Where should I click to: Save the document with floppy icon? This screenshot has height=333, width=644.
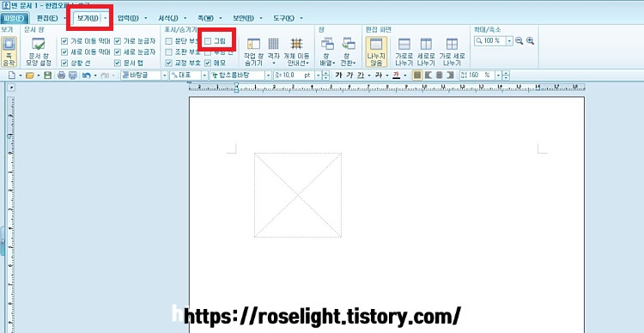[47, 76]
